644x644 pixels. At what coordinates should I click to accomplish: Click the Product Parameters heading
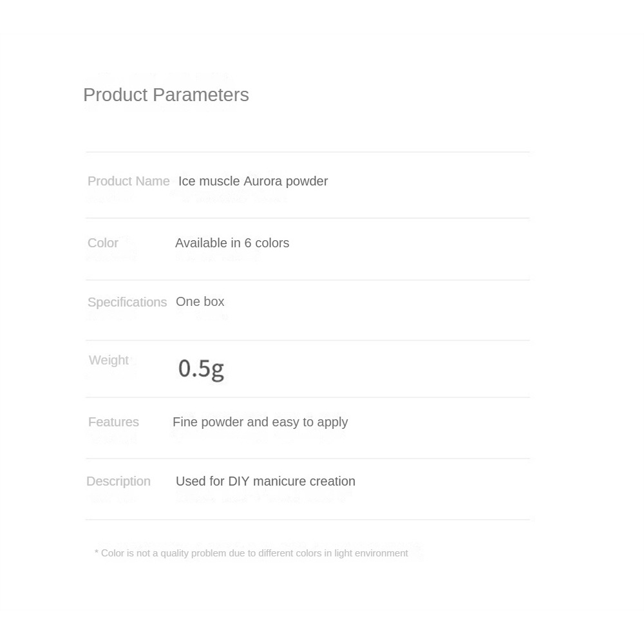pyautogui.click(x=166, y=95)
